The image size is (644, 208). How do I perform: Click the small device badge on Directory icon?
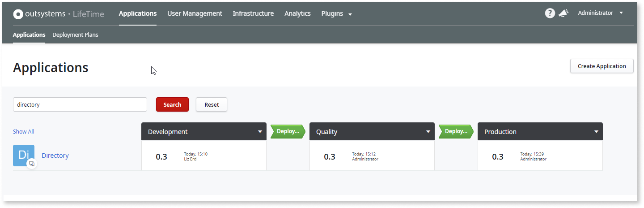pyautogui.click(x=32, y=164)
